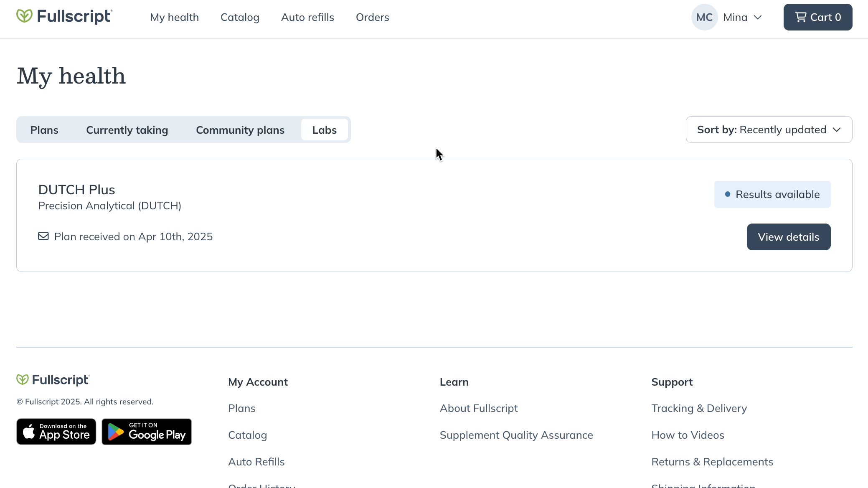Open the Get it on Google Play badge
This screenshot has height=488, width=868.
[147, 432]
